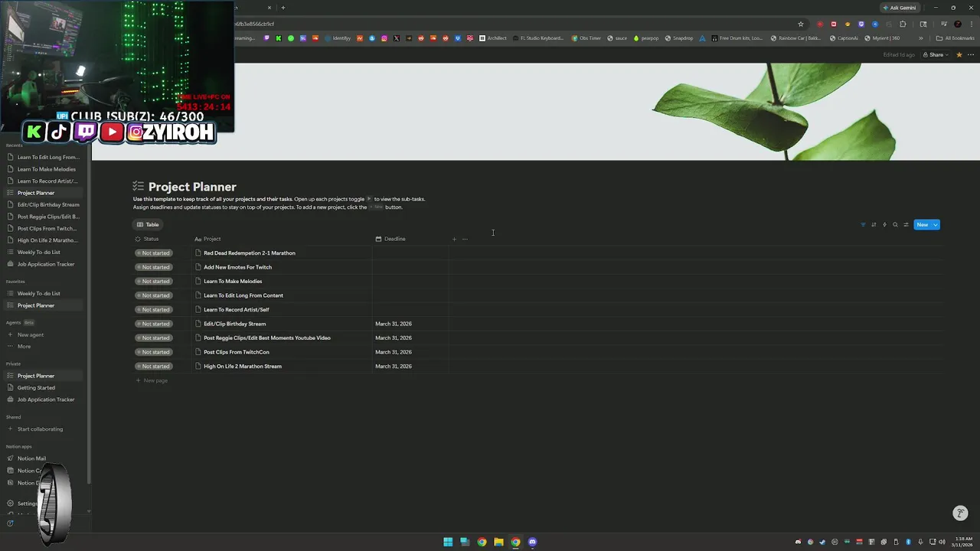Open the Add New Emotes For Twitch page

237,267
